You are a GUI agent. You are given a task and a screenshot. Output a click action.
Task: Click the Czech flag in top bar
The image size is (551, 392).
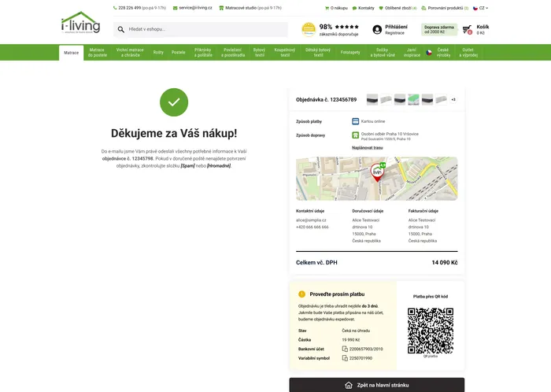click(475, 8)
